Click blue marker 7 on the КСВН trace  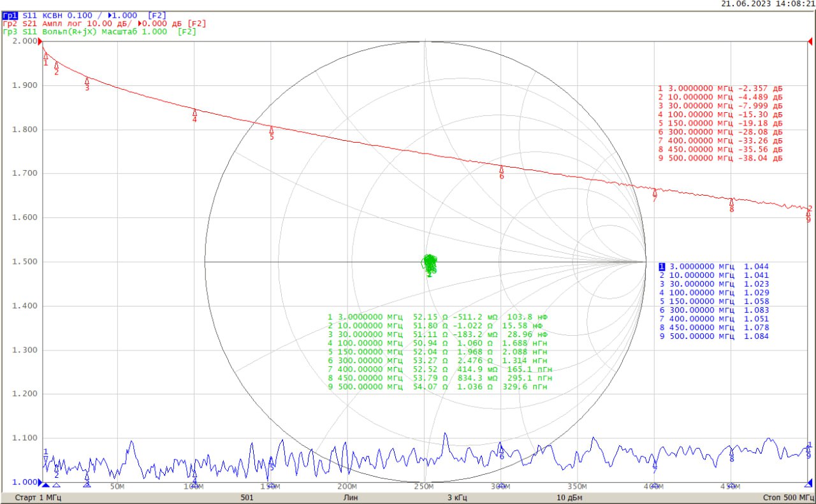[655, 467]
